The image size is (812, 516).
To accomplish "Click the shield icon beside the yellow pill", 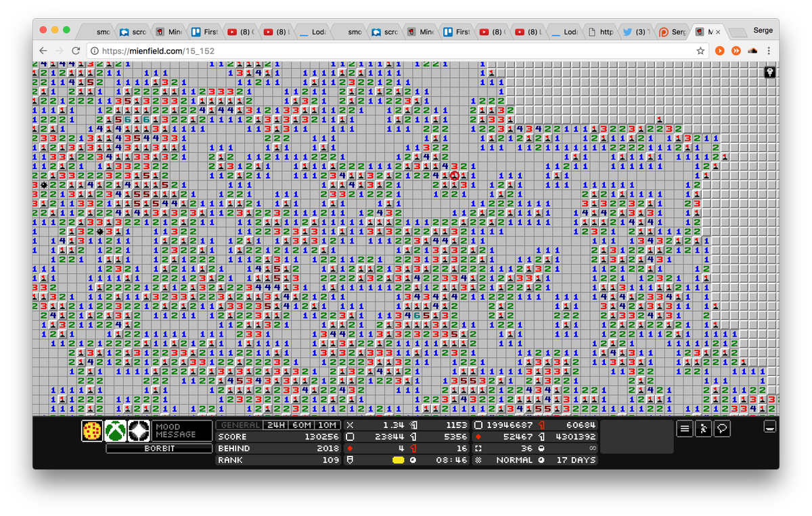I will [350, 460].
